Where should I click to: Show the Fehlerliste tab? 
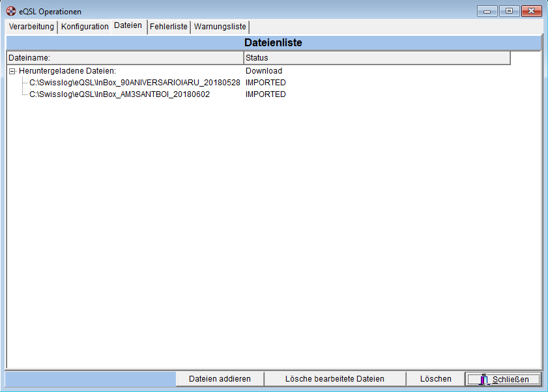tap(169, 27)
